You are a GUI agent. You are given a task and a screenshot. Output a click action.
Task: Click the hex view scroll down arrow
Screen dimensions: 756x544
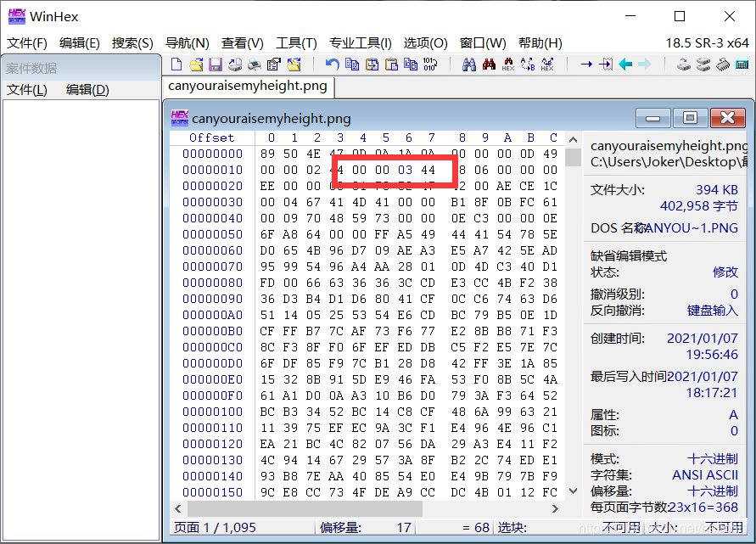click(x=573, y=491)
